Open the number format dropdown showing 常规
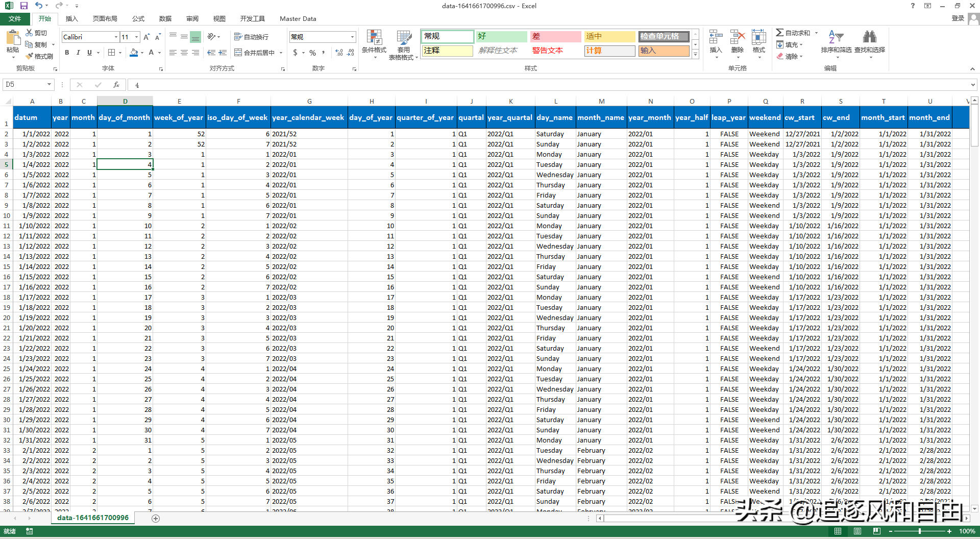 tap(351, 37)
